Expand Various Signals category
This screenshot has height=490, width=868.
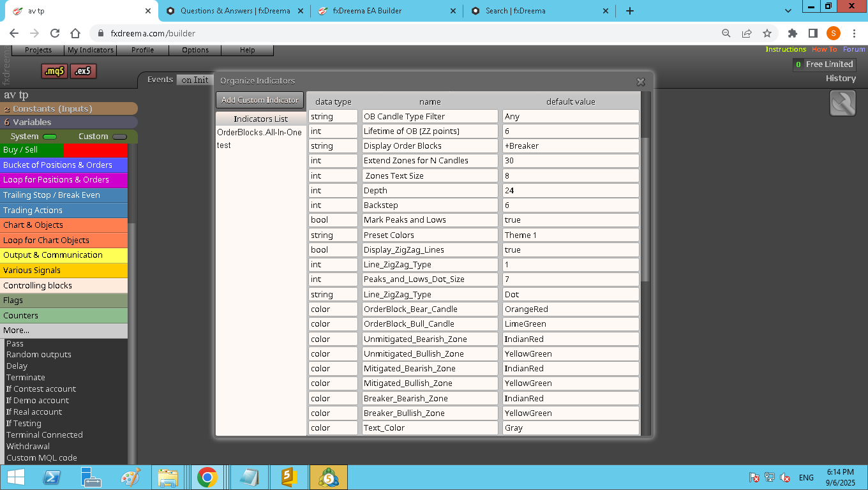click(x=64, y=270)
